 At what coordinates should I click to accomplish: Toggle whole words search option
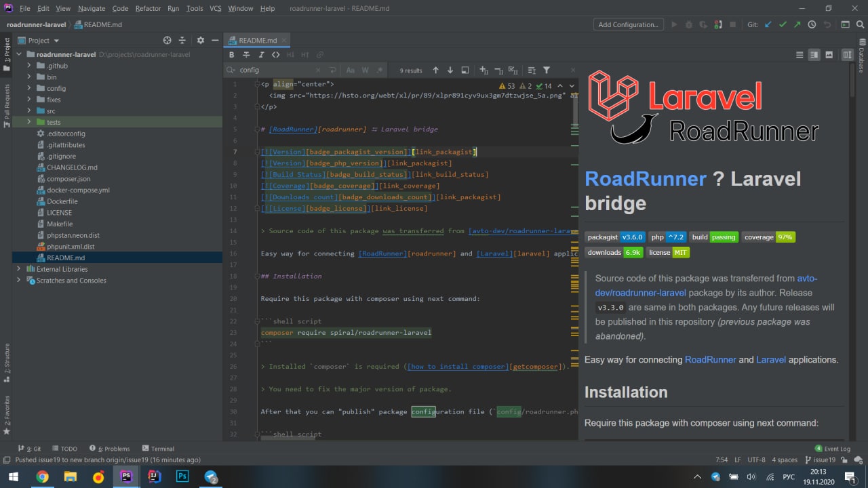tap(365, 70)
